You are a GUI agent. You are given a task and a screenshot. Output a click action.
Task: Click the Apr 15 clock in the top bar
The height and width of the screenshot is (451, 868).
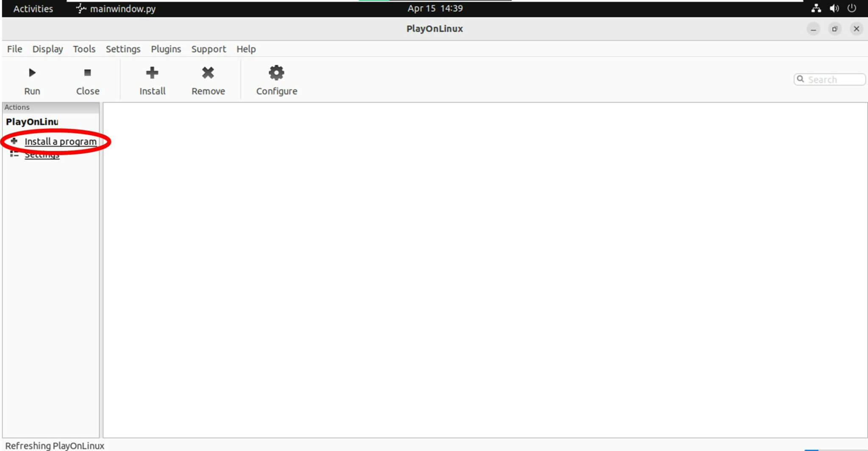pos(434,8)
